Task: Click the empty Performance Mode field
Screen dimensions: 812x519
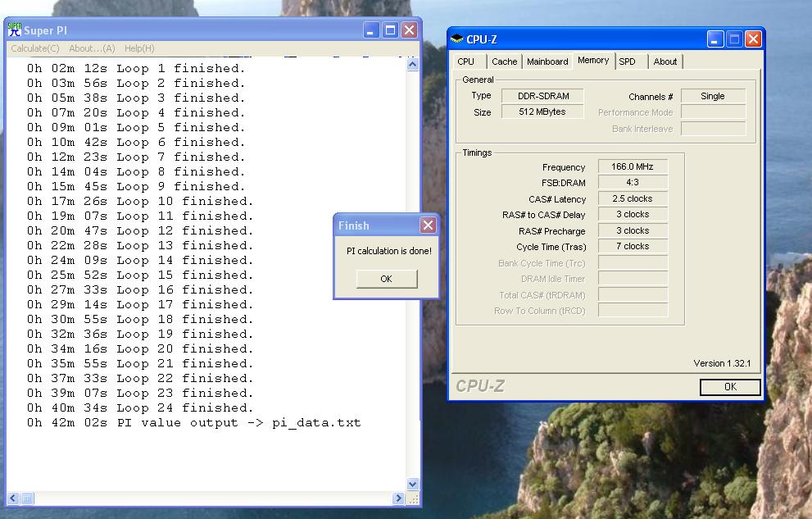Action: coord(713,112)
